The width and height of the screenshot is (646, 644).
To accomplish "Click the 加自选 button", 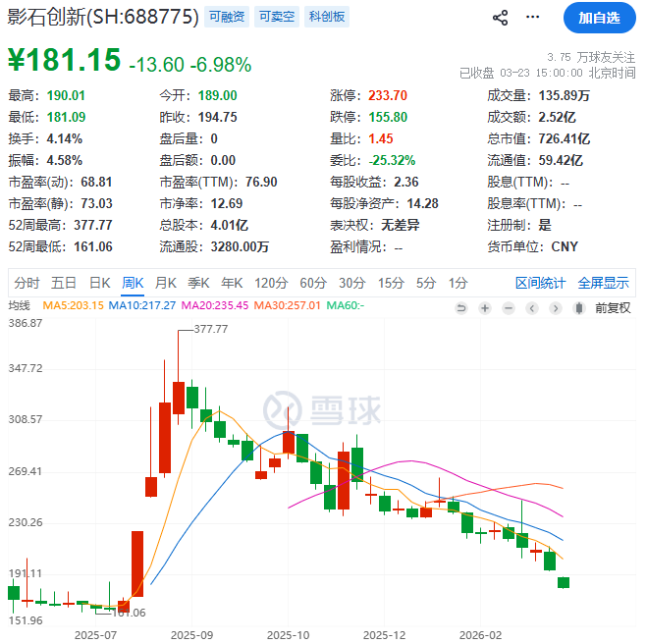I will click(x=599, y=18).
